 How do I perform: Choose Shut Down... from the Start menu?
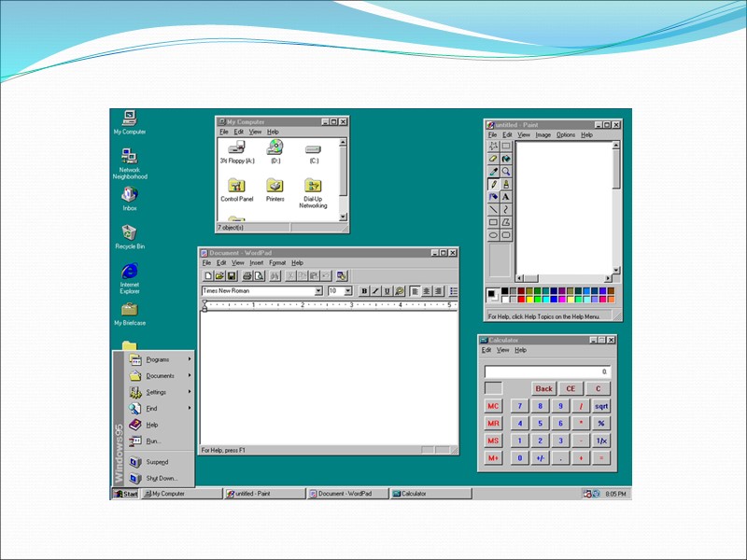[x=159, y=478]
